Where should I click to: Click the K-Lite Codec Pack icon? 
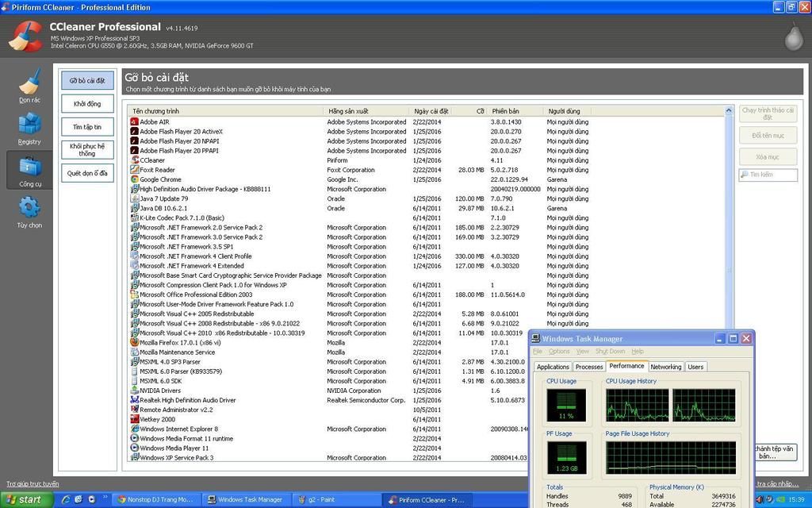click(x=135, y=217)
